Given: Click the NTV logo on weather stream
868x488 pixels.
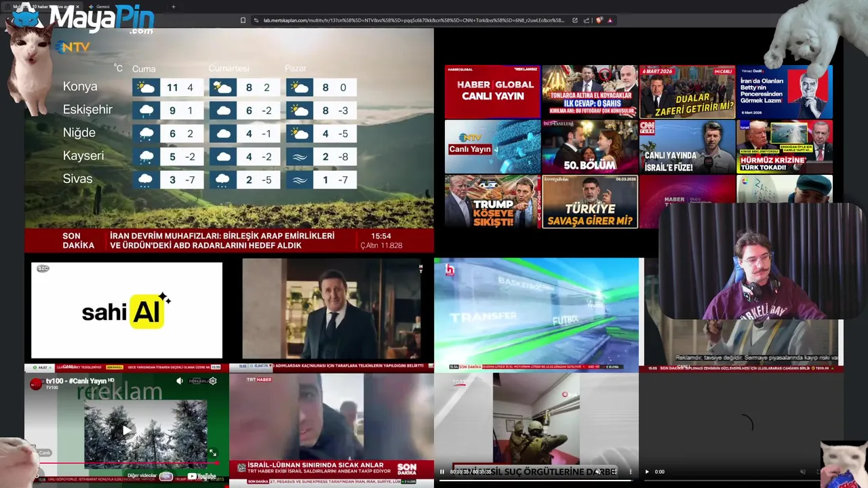Looking at the screenshot, I should (x=73, y=47).
